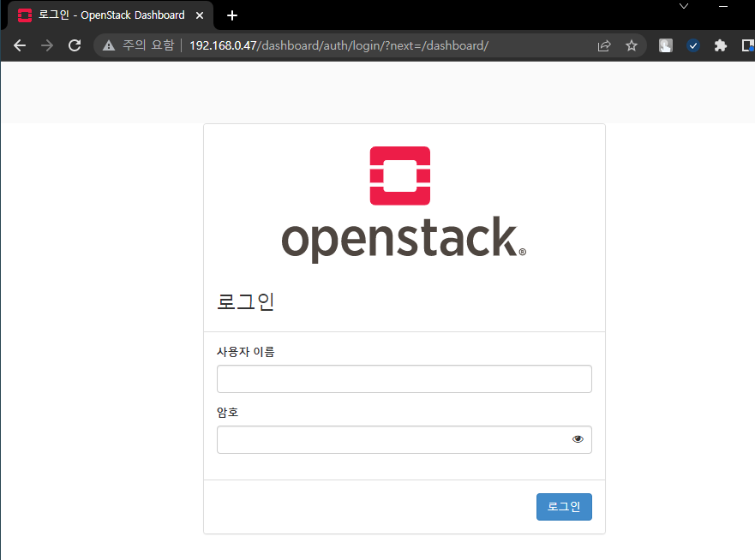Open a new tab with the plus button

point(232,15)
